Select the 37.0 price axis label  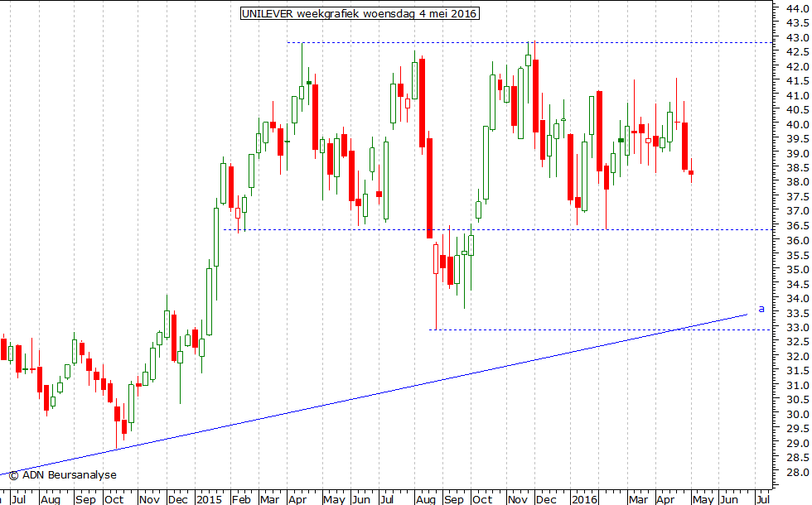tap(797, 211)
